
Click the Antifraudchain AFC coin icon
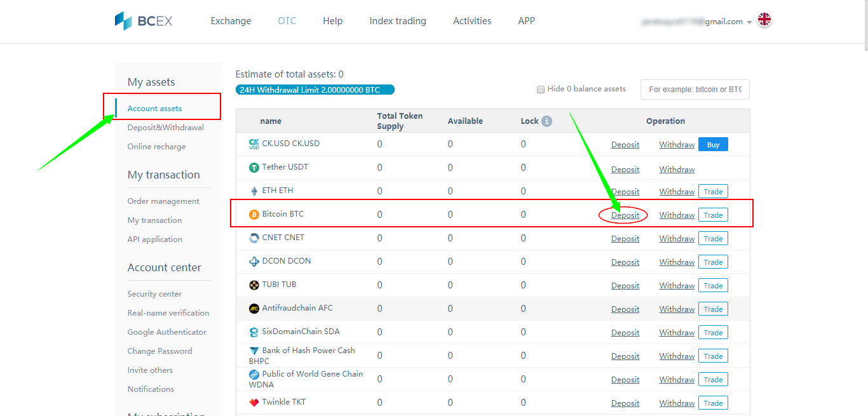tap(254, 309)
